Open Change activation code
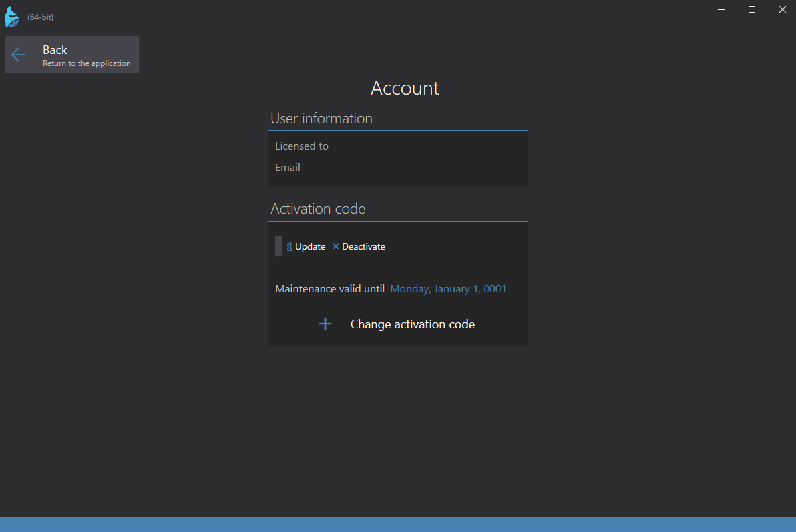Viewport: 796px width, 532px height. pos(412,324)
